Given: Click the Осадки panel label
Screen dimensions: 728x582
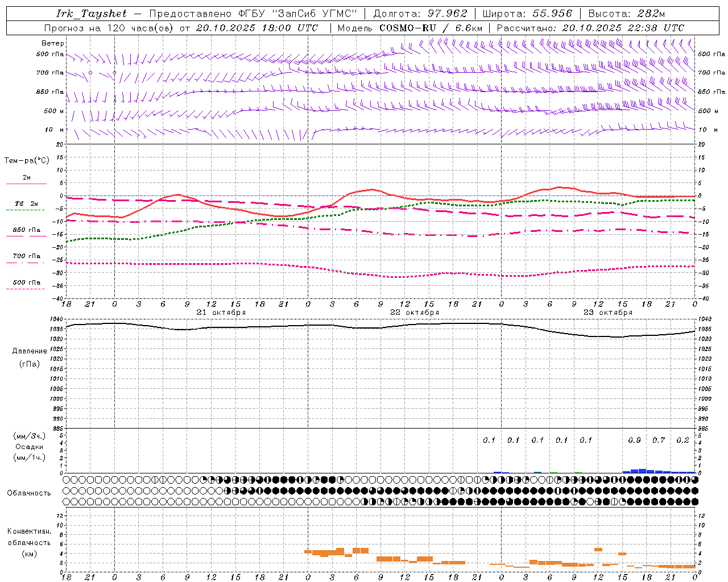Looking at the screenshot, I should pos(30,447).
